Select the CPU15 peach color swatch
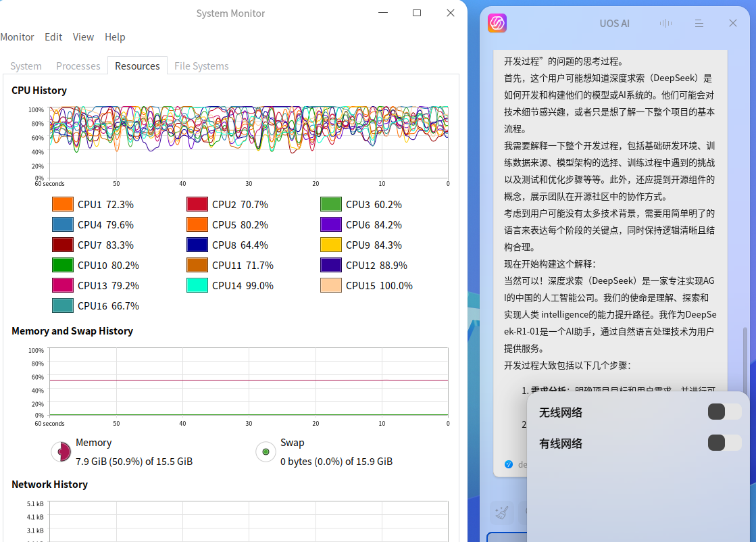 click(x=331, y=285)
